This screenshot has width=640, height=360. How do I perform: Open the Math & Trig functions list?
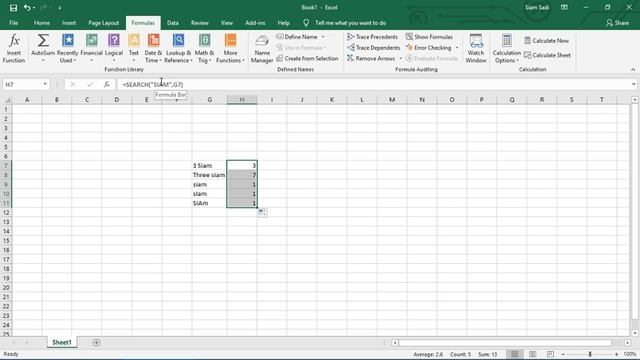point(204,48)
